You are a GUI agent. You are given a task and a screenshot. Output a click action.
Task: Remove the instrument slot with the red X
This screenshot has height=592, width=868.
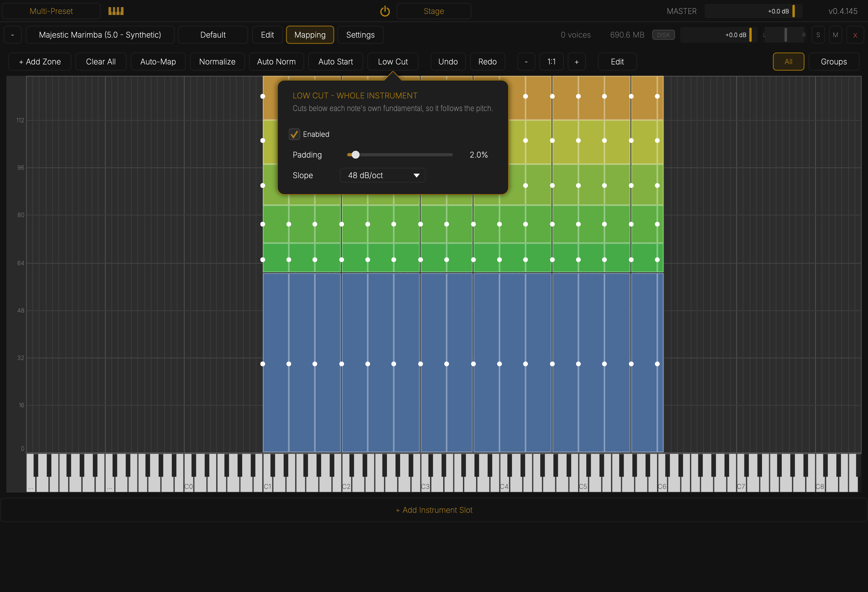point(855,35)
